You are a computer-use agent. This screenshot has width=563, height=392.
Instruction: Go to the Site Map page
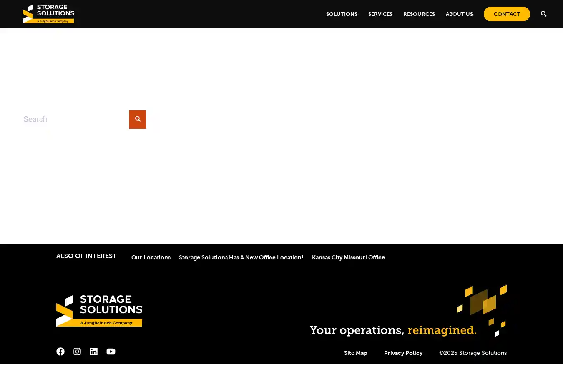pos(355,353)
